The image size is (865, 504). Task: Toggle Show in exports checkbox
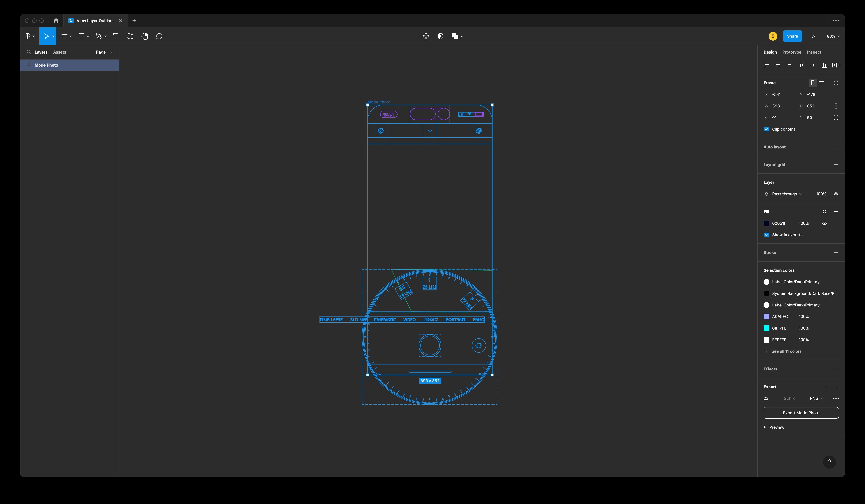coord(766,235)
